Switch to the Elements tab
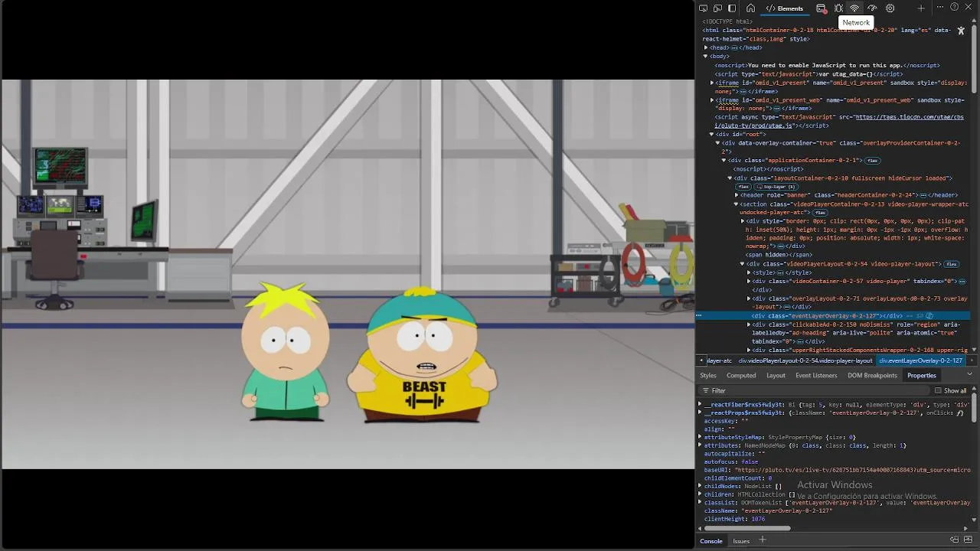Image resolution: width=980 pixels, height=551 pixels. (x=785, y=8)
